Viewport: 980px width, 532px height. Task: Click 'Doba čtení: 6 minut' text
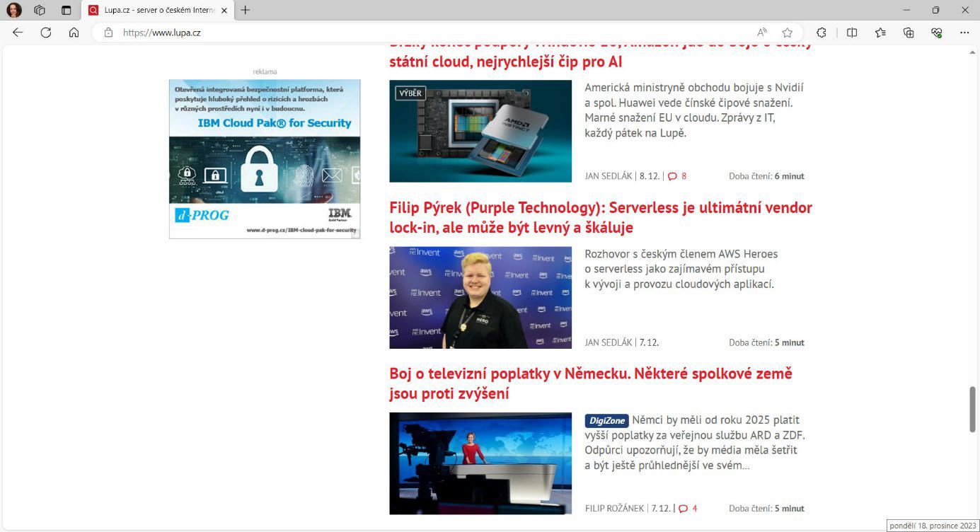pyautogui.click(x=766, y=176)
